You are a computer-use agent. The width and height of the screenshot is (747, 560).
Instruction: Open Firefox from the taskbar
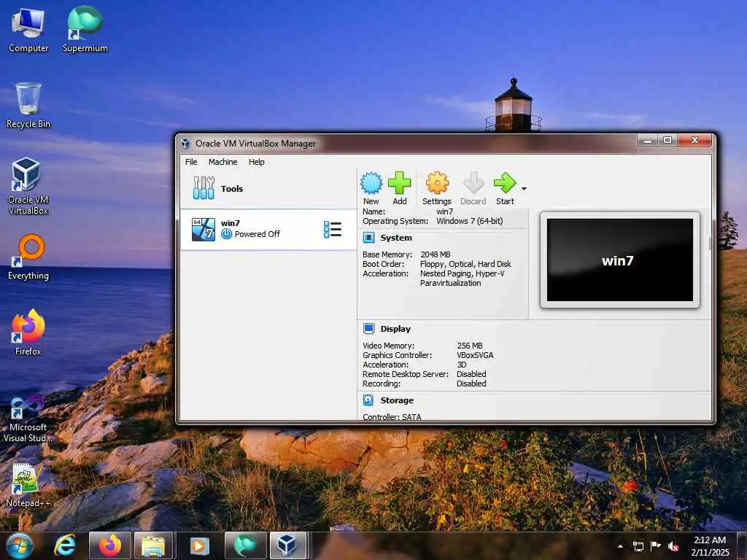(110, 545)
